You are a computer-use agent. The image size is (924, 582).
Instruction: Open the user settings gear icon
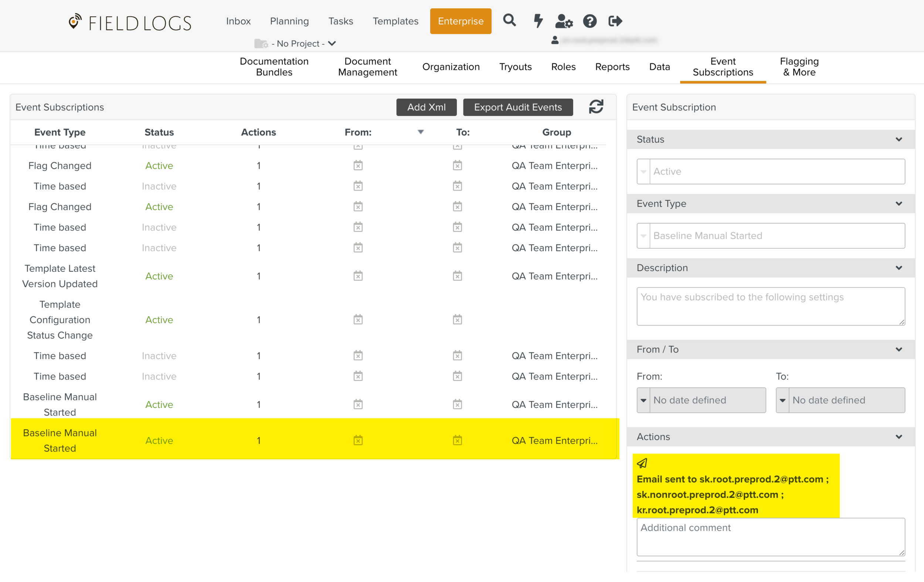click(x=564, y=21)
